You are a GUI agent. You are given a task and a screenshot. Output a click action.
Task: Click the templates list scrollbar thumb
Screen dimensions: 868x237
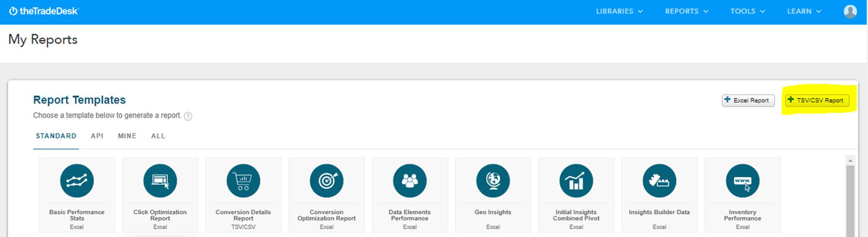(x=850, y=201)
